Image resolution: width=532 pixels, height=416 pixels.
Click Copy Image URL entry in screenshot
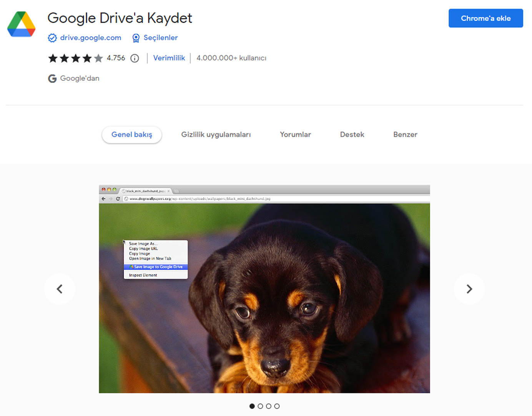[x=143, y=249]
